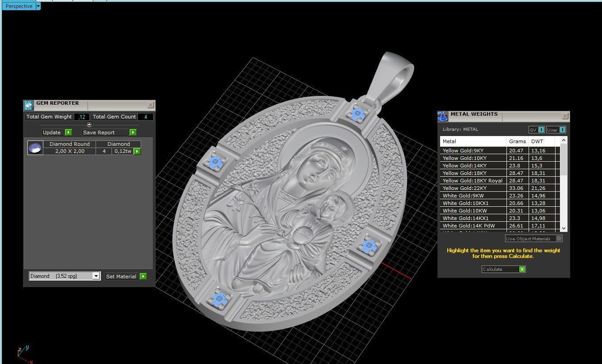Click the 33.06 grams value
The image size is (602, 364).
pos(516,188)
